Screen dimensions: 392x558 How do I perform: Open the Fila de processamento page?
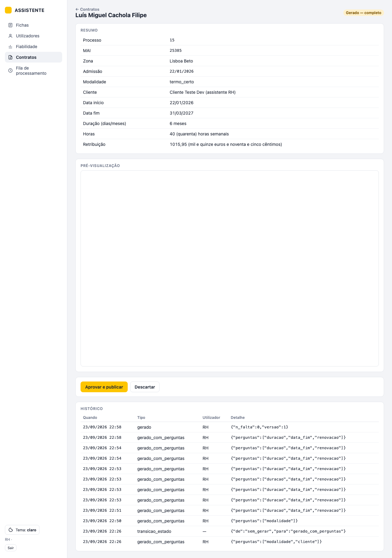[x=33, y=70]
